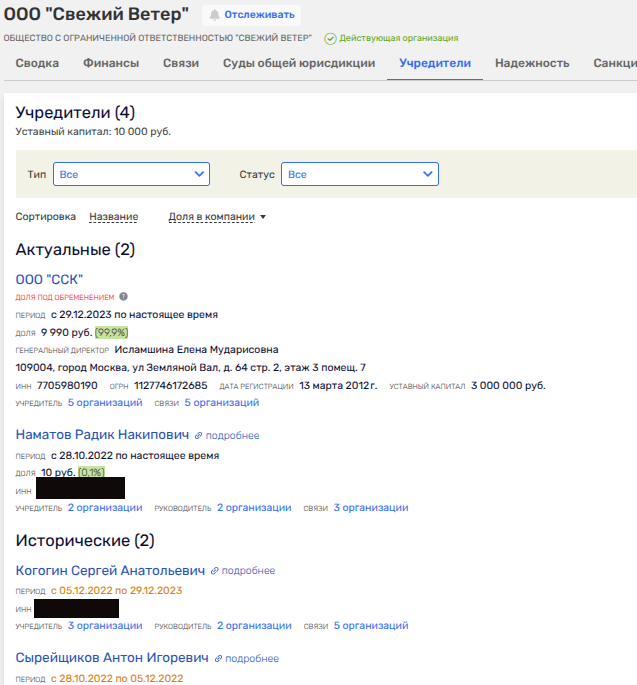View 5 организаций where ССК is founder
This screenshot has height=685, width=637.
click(105, 403)
